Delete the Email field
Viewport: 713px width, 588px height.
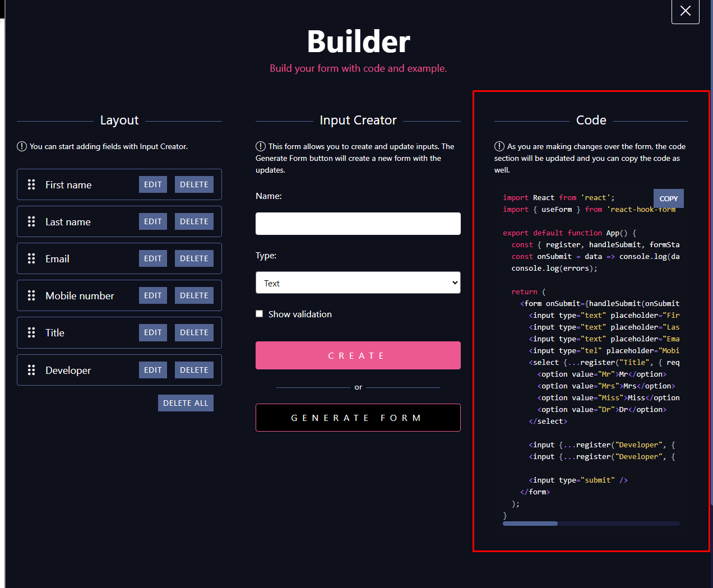pyautogui.click(x=194, y=258)
